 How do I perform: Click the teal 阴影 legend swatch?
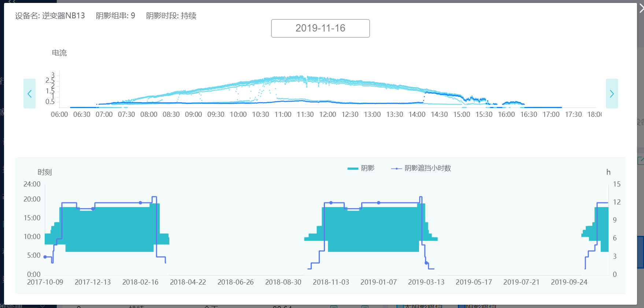coord(352,168)
